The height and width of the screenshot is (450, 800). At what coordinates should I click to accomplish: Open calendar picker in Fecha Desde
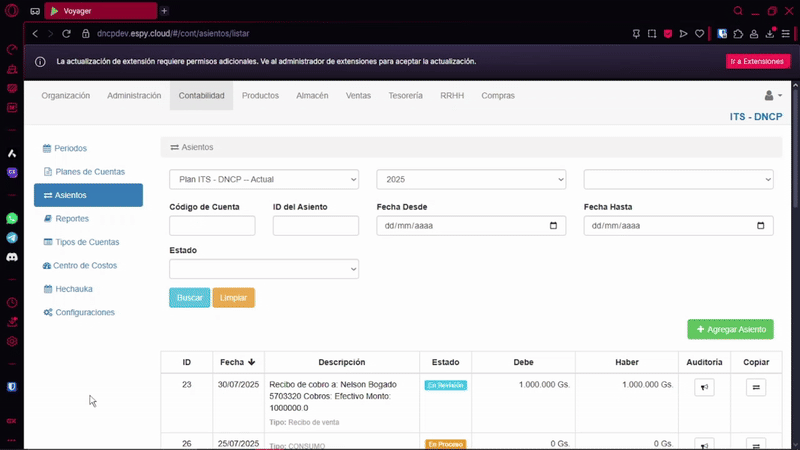point(554,226)
